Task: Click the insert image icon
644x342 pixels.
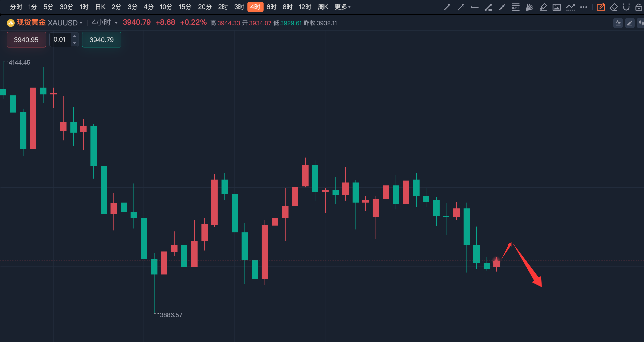Action: (x=556, y=7)
